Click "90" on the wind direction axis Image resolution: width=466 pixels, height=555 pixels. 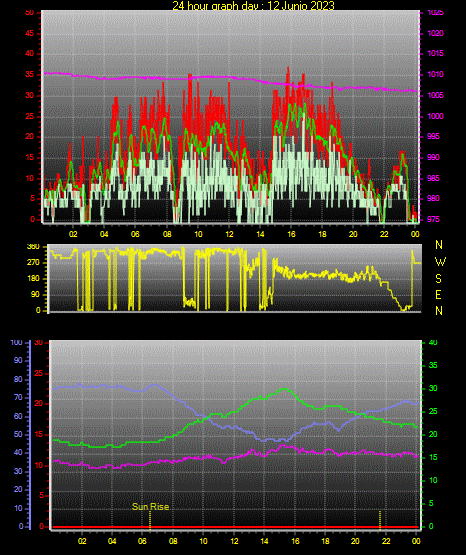[x=35, y=294]
